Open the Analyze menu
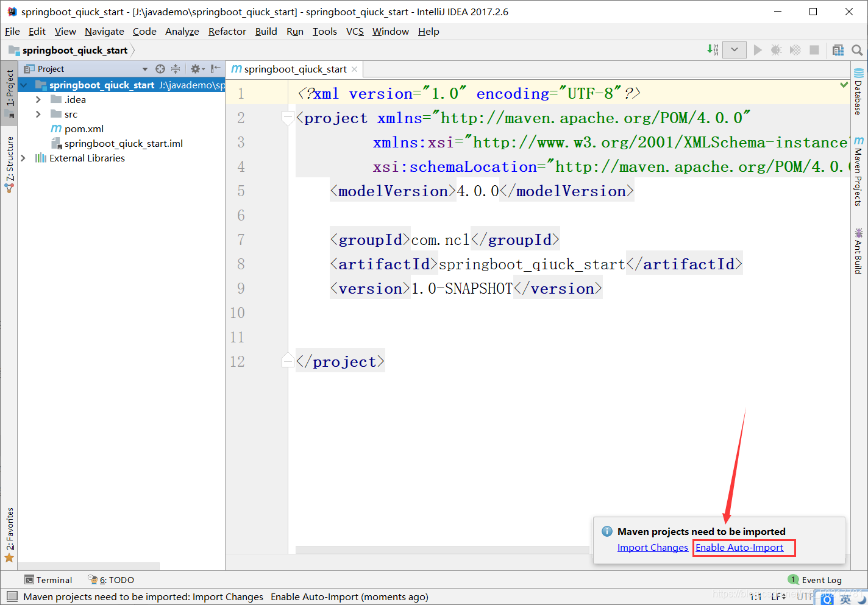 click(182, 31)
